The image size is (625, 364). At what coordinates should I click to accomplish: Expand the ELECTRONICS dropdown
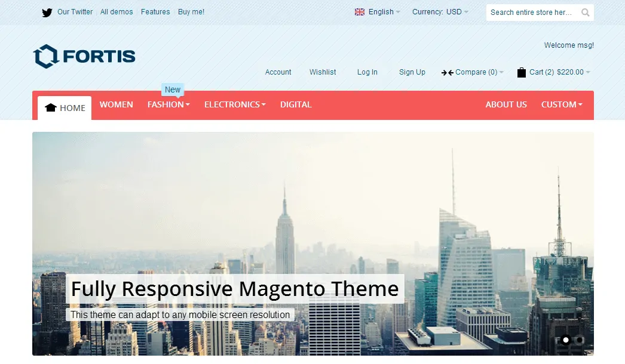[x=234, y=104]
